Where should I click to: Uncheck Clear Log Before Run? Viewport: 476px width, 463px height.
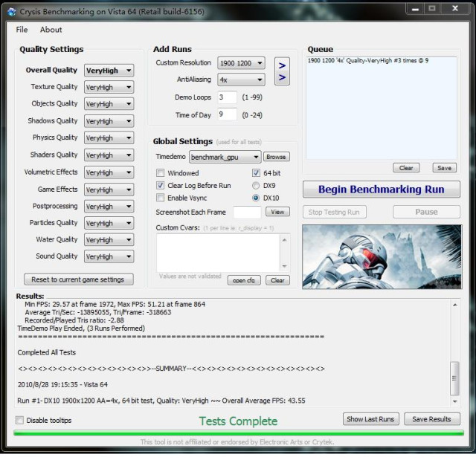(161, 185)
